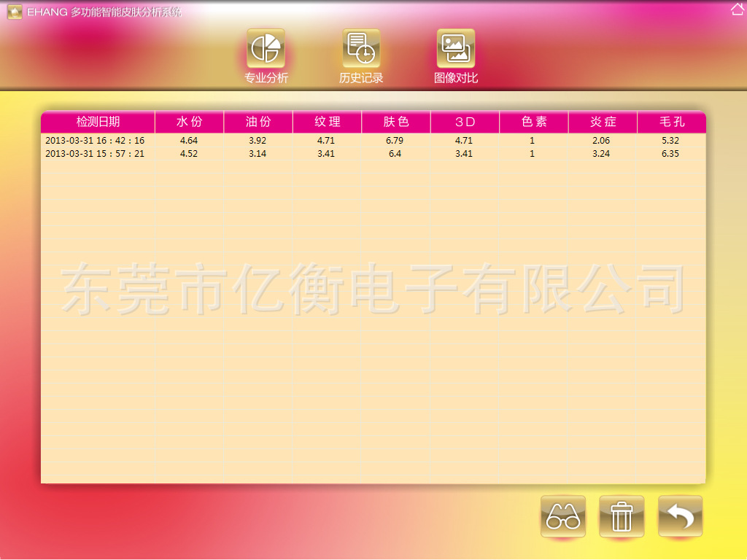
Task: Click the 色素 column header
Action: [x=533, y=122]
